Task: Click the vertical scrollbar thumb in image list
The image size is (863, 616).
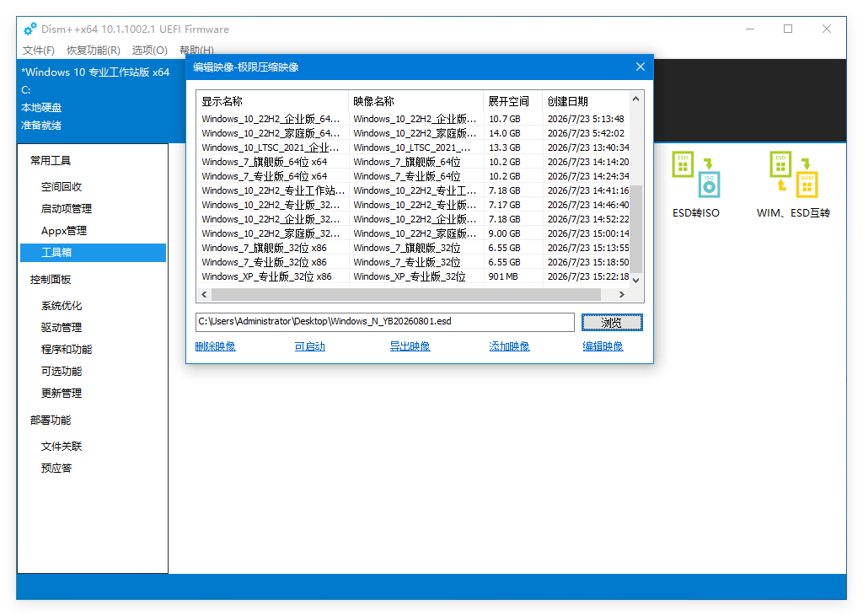Action: (x=635, y=229)
